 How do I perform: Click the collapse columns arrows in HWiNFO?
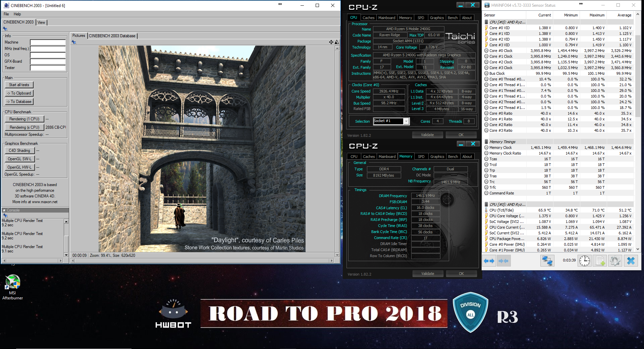(503, 261)
